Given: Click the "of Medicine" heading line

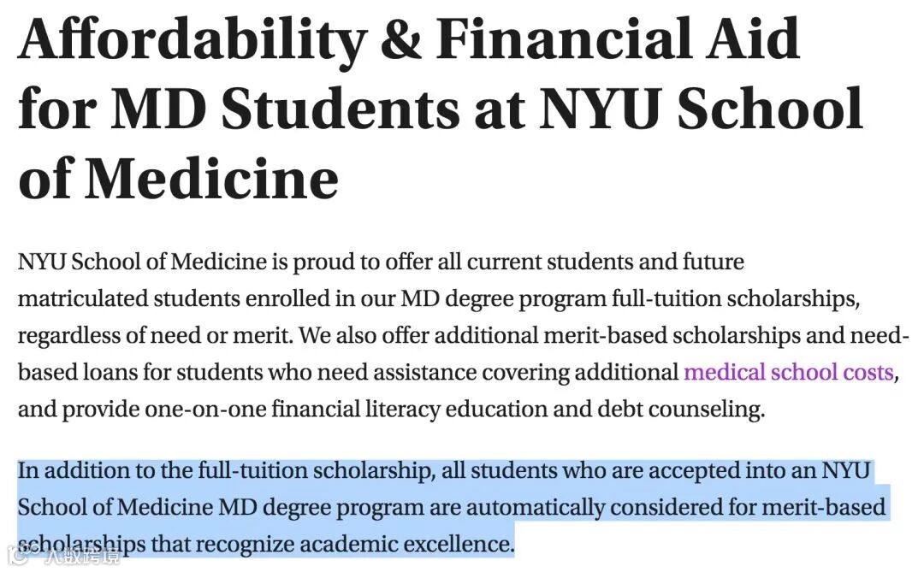Looking at the screenshot, I should (178, 177).
